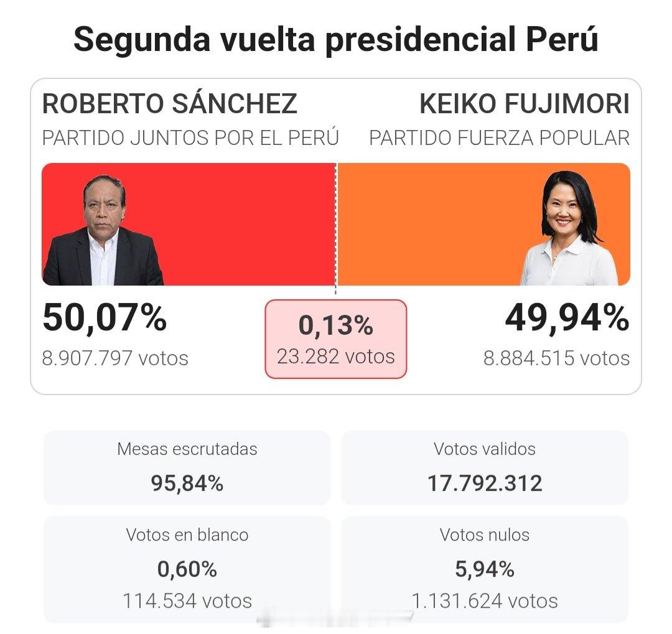Select the red Sánchez vote bar
The image size is (672, 634).
coord(188,224)
